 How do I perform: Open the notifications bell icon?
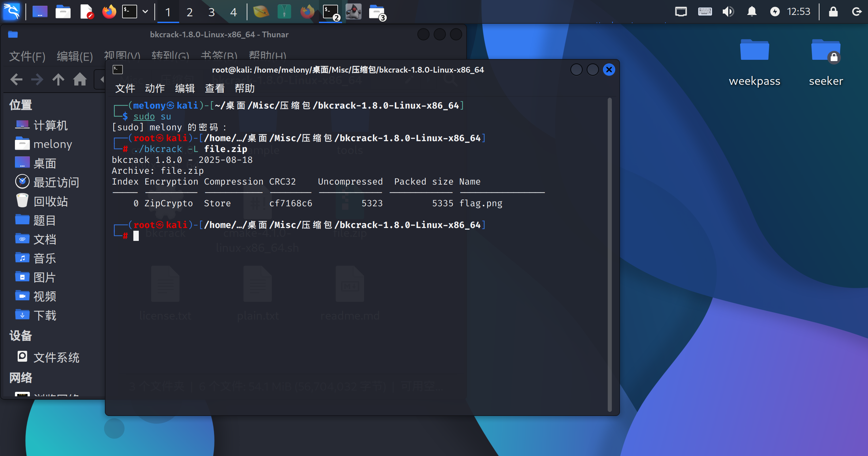pos(752,12)
